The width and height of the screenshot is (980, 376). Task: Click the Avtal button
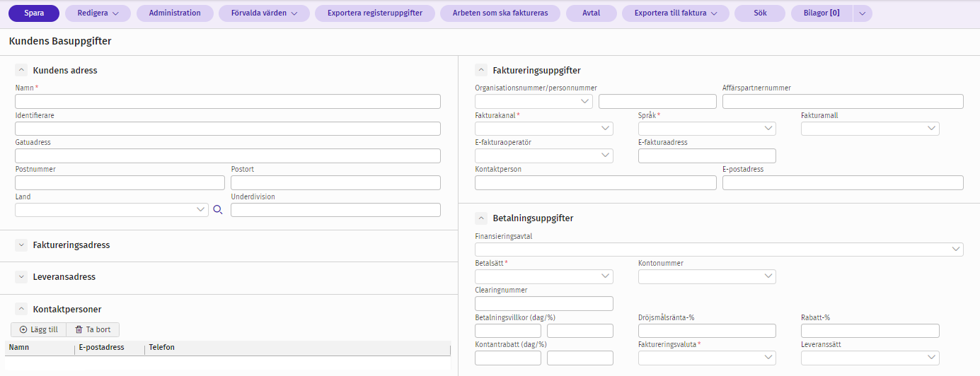click(x=591, y=13)
